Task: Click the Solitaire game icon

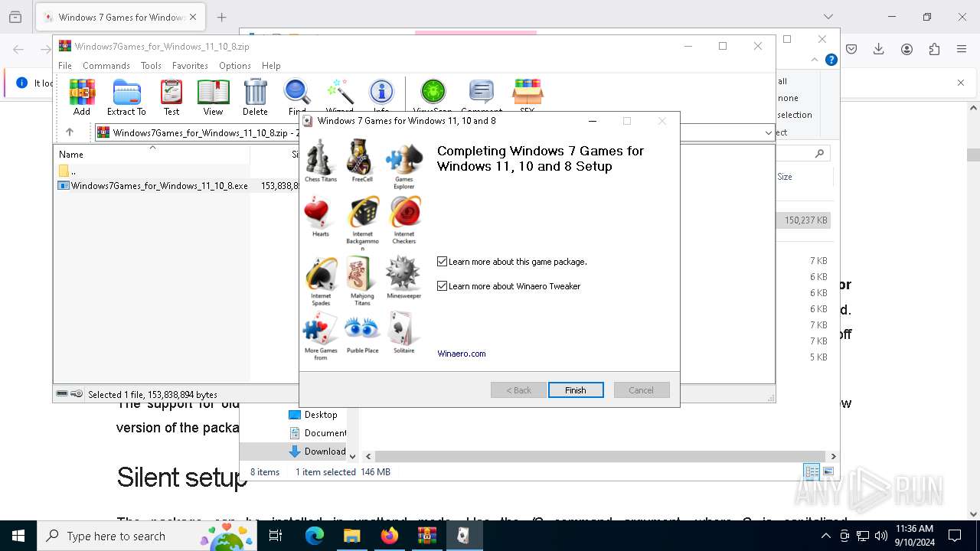Action: tap(404, 334)
